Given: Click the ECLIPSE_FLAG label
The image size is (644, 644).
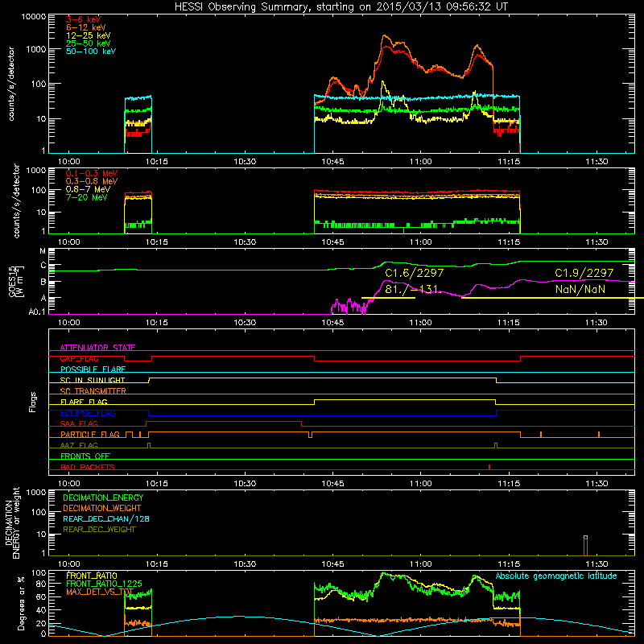Looking at the screenshot, I should (88, 413).
